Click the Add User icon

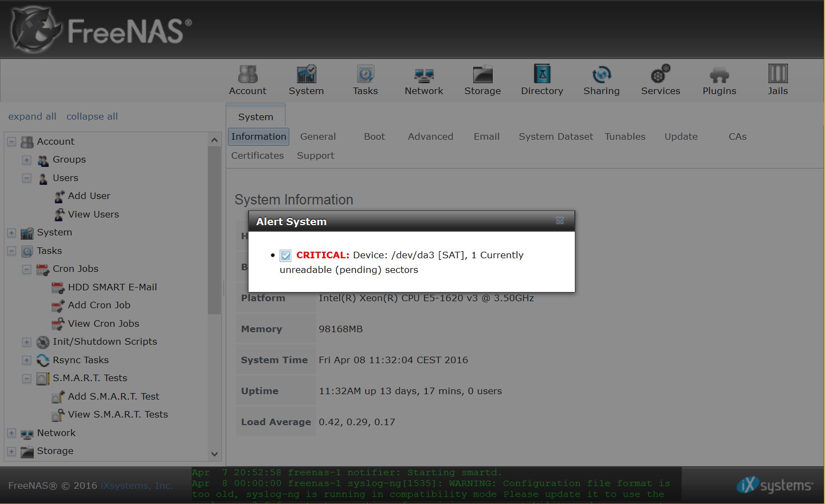pos(59,196)
